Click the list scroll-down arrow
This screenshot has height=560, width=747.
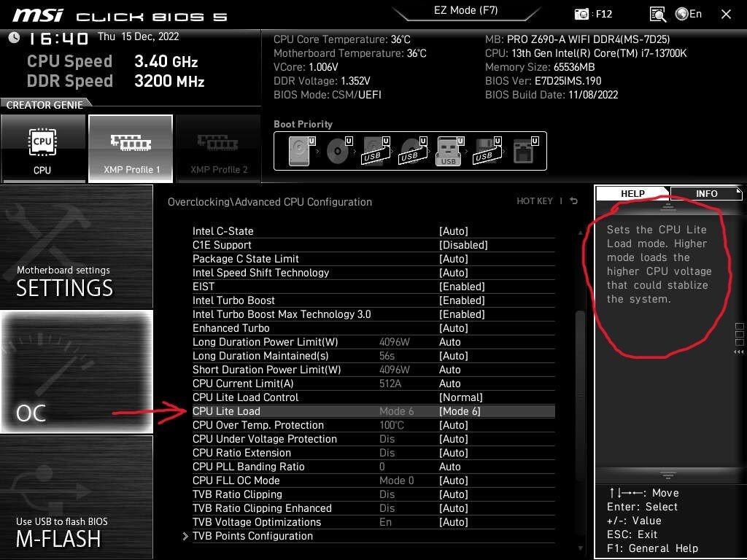580,548
